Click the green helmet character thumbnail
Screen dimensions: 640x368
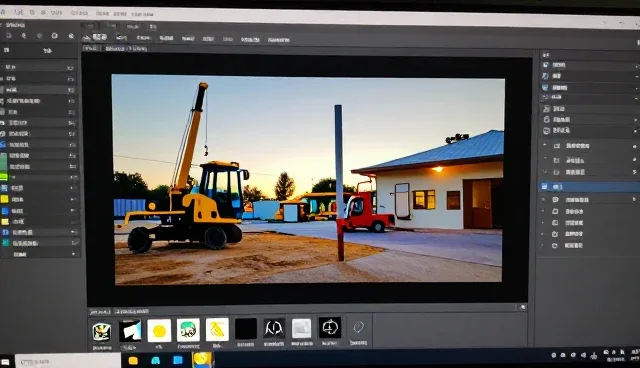click(x=188, y=330)
